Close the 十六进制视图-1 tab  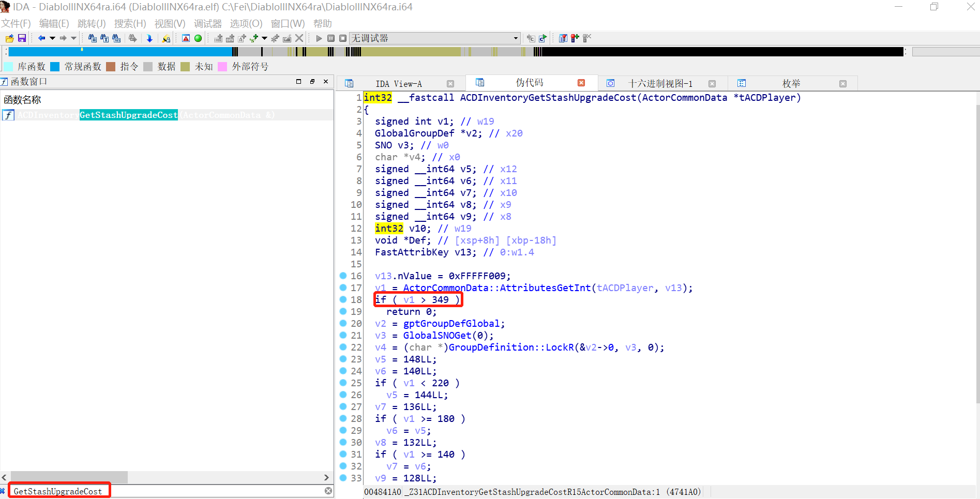[712, 84]
